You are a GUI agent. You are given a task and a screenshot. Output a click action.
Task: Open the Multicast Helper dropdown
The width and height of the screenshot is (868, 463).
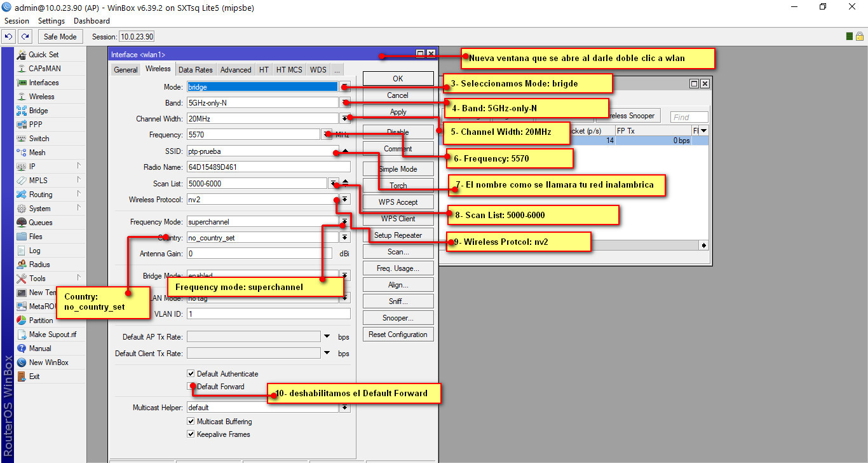344,408
